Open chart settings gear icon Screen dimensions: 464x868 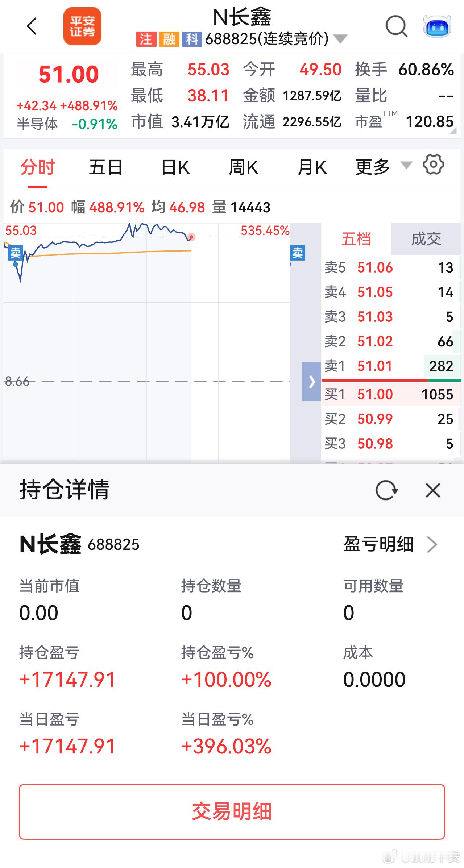433,165
